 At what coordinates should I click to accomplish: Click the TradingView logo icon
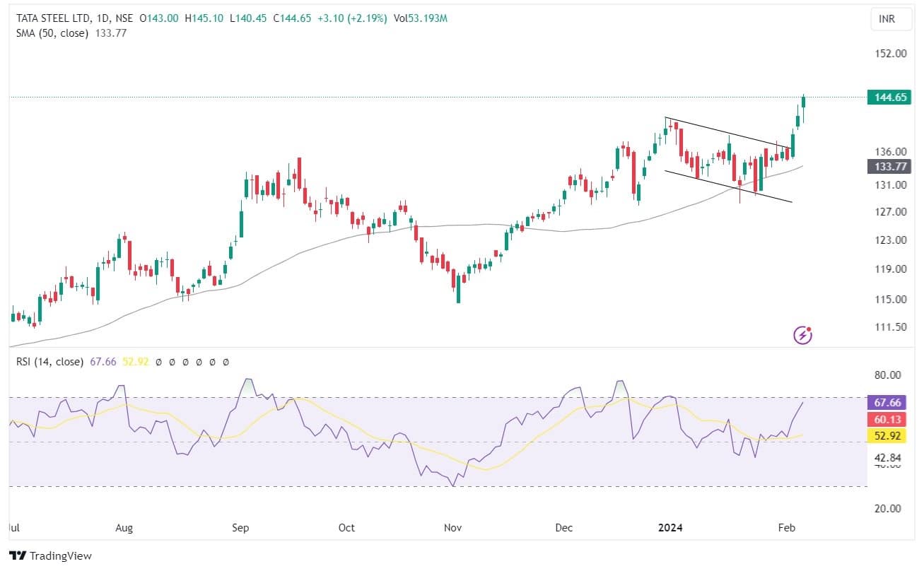coord(18,555)
